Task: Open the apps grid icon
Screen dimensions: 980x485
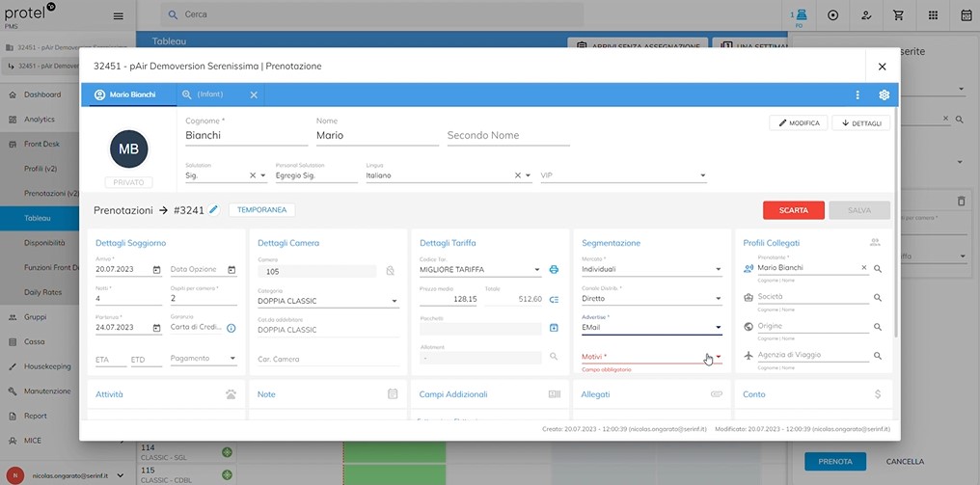Action: pos(933,15)
